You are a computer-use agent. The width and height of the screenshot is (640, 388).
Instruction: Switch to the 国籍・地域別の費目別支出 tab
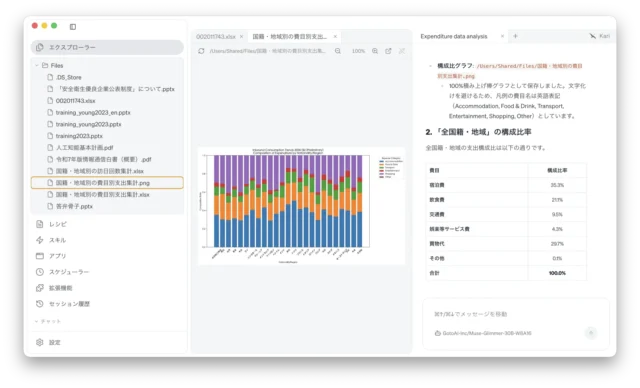coord(290,37)
